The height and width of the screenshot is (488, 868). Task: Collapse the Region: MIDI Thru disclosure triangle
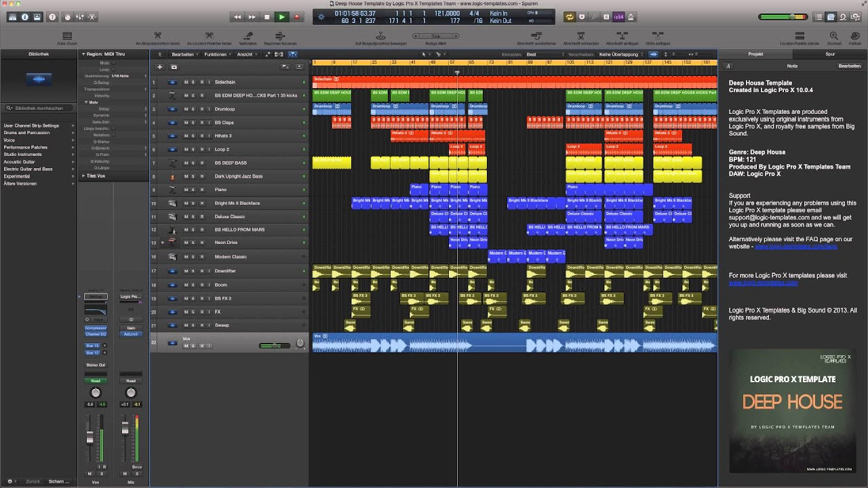click(x=83, y=54)
